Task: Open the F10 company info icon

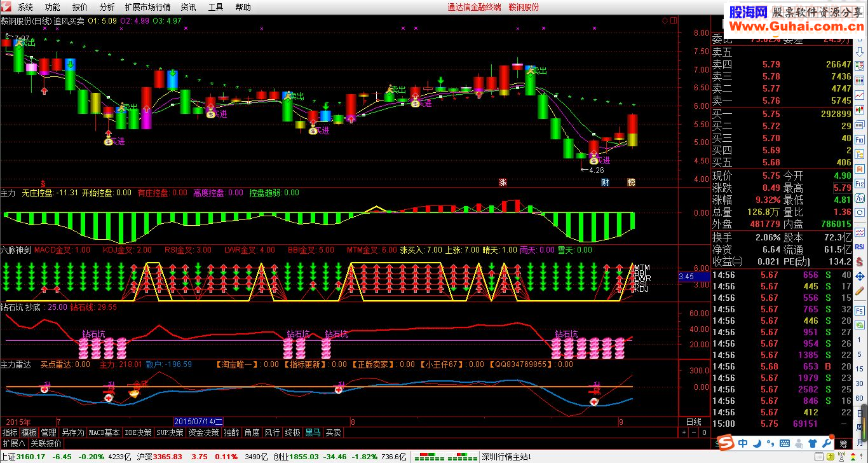Action: 860,139
